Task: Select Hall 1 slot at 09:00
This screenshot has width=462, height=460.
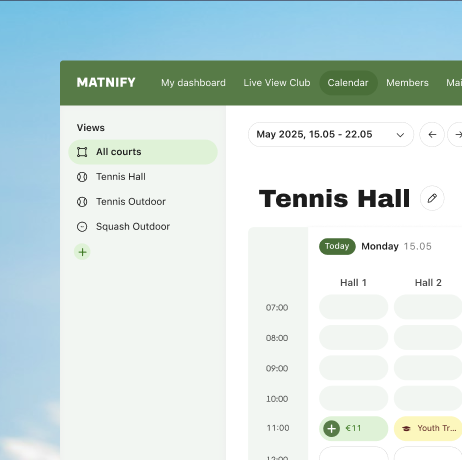Action: pos(354,368)
